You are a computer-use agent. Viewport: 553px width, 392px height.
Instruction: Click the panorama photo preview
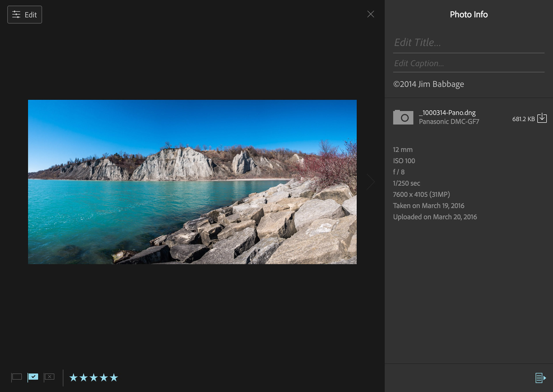pos(192,182)
